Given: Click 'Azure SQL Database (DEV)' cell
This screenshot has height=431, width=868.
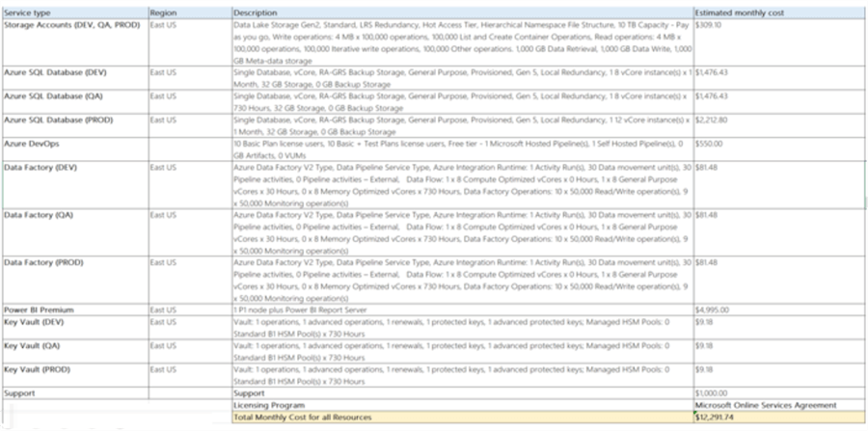Looking at the screenshot, I should pos(75,78).
